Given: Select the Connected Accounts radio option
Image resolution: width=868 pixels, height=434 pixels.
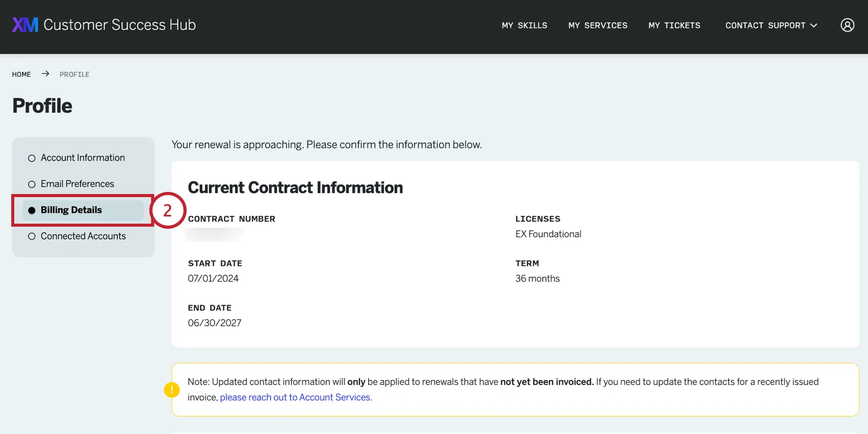Looking at the screenshot, I should pyautogui.click(x=32, y=236).
